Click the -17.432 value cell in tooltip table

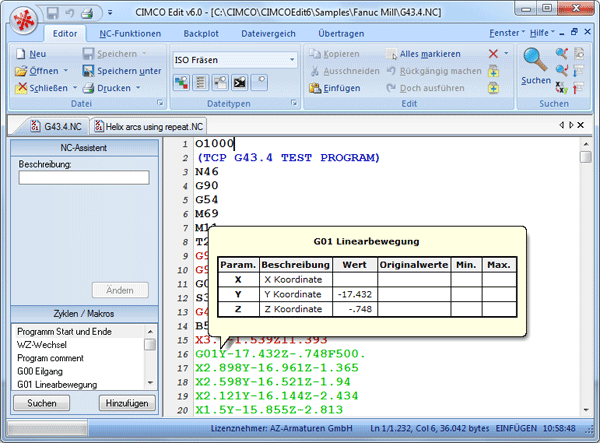(x=355, y=294)
